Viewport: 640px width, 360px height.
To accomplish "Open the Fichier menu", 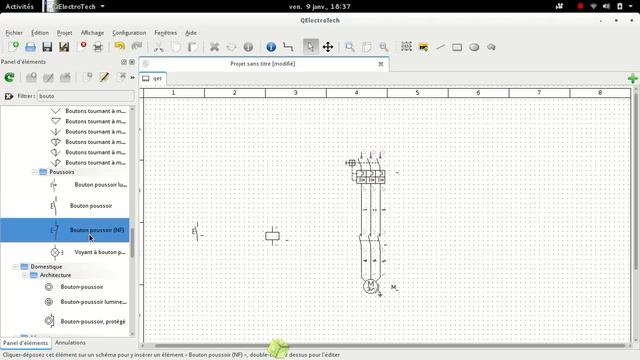I will click(x=14, y=33).
